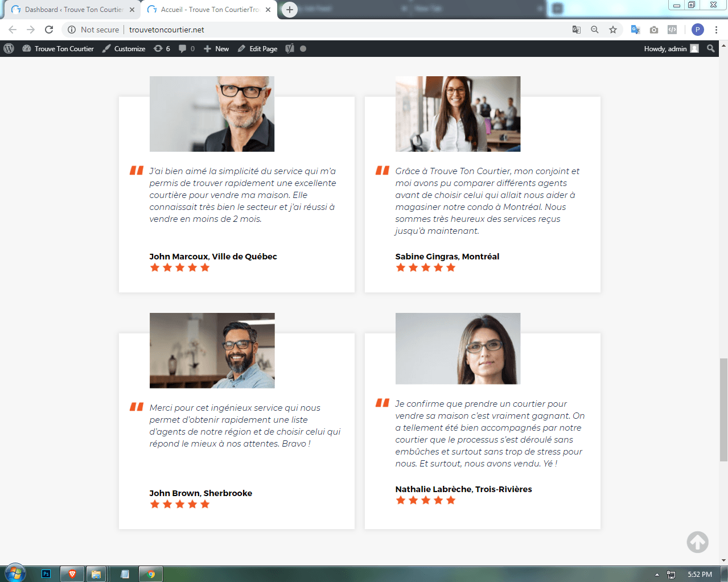Viewport: 728px width, 582px height.
Task: Open Trouve Ton Courtier site menu
Action: [58, 48]
